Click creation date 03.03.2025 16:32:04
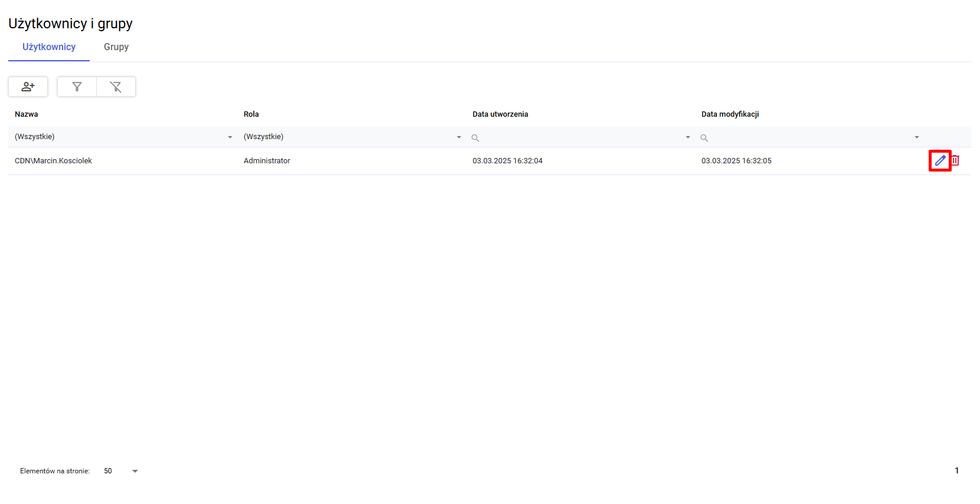 pyautogui.click(x=507, y=161)
